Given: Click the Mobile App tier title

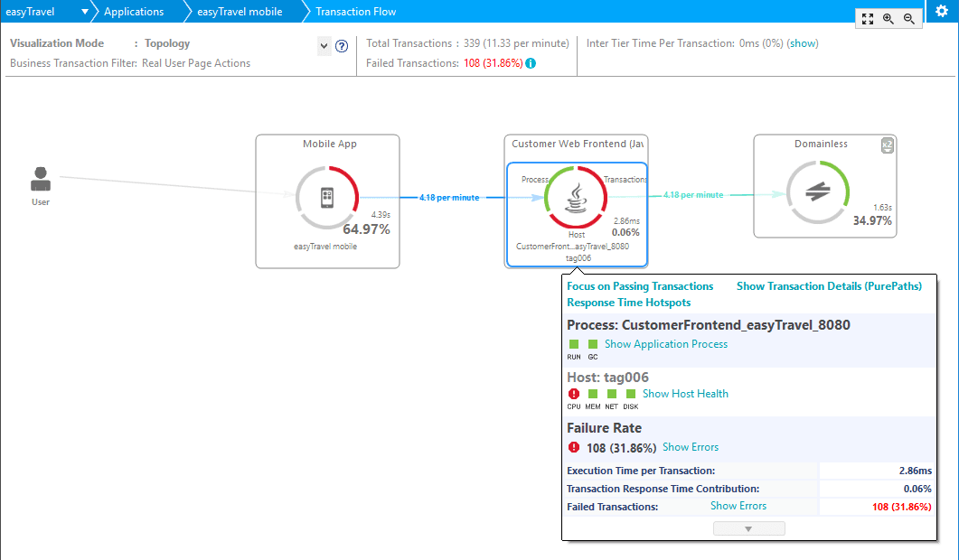Looking at the screenshot, I should click(x=330, y=144).
